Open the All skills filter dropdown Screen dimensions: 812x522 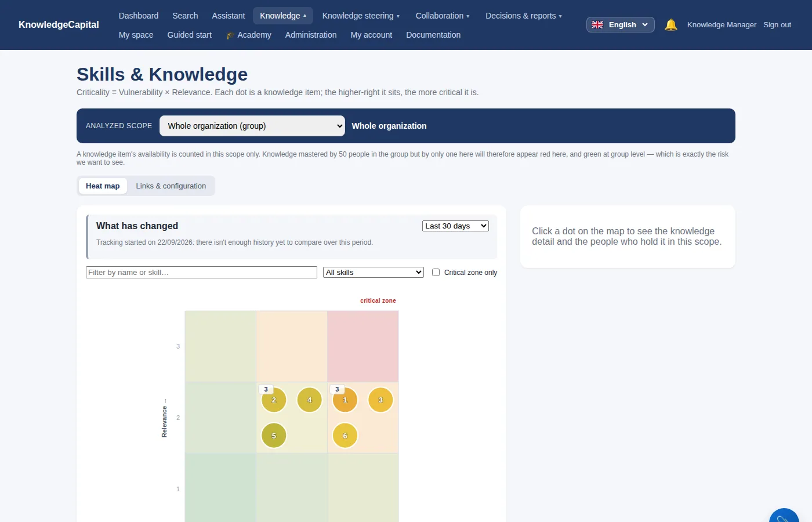(x=374, y=272)
